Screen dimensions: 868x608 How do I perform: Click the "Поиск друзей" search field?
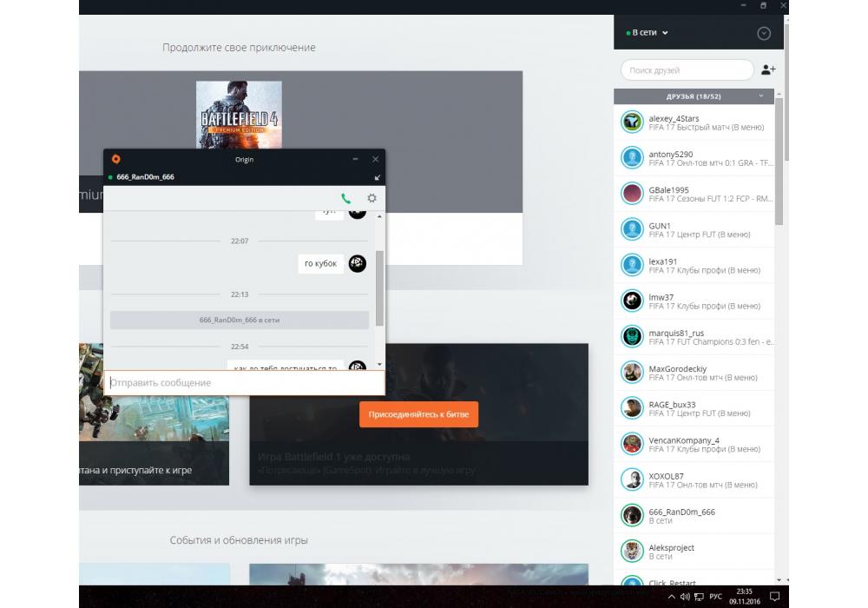coord(687,69)
